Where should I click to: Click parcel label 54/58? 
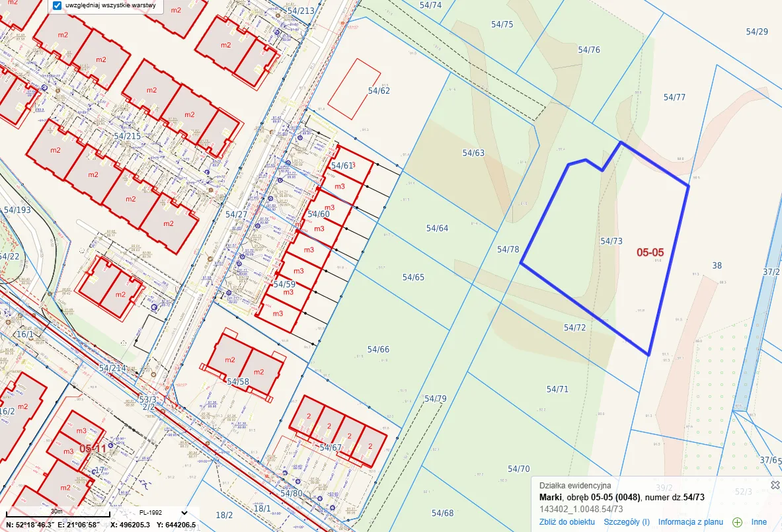tap(238, 382)
